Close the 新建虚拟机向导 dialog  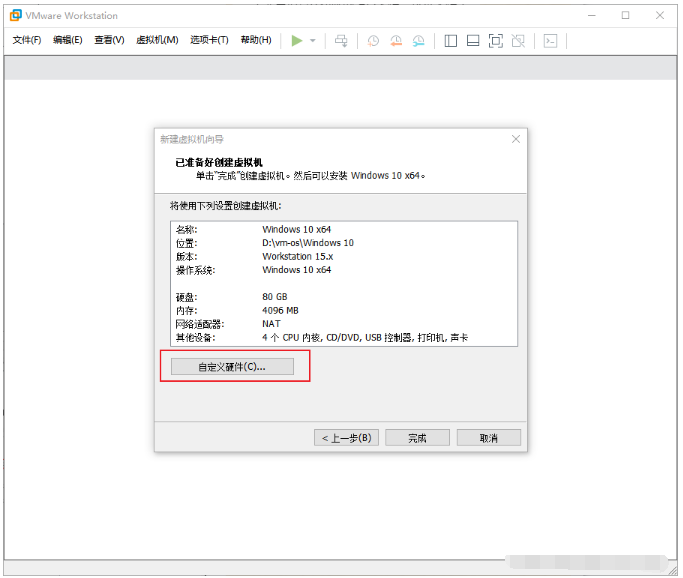click(515, 139)
